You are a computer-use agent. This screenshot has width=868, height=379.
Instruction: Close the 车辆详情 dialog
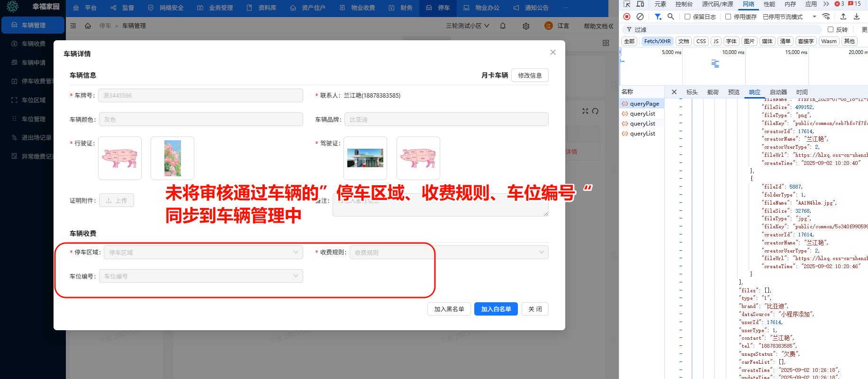click(553, 52)
